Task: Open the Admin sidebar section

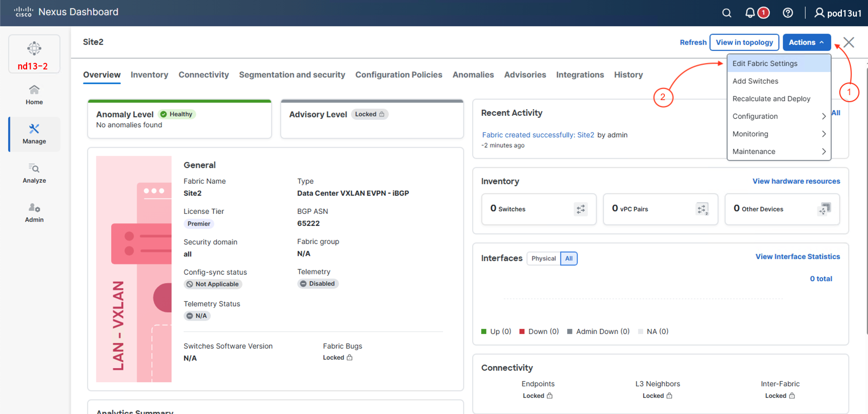Action: point(34,212)
